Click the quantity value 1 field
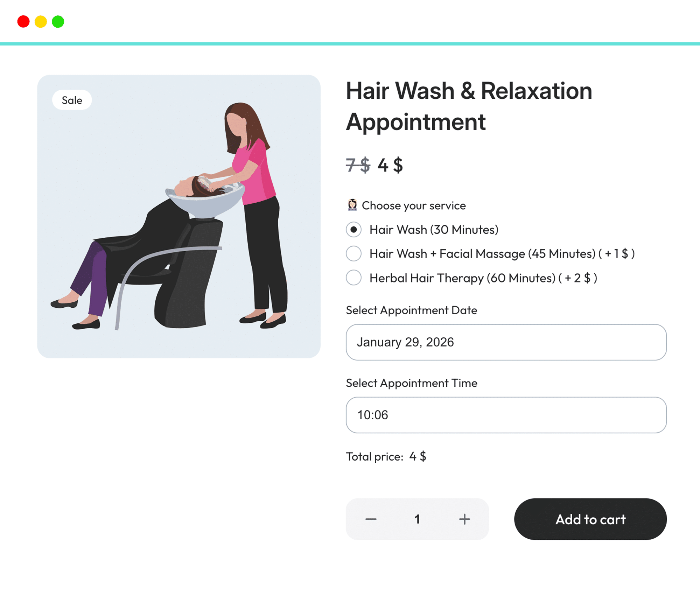The height and width of the screenshot is (595, 700). (417, 519)
